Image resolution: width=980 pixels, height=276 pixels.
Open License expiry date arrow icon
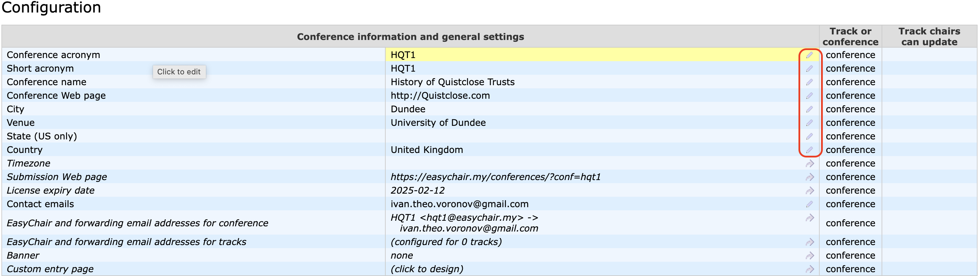coord(810,191)
